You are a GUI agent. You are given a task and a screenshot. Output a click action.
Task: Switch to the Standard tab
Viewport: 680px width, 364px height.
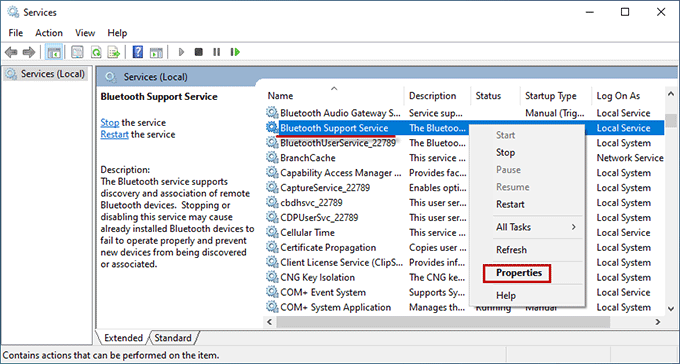click(173, 338)
